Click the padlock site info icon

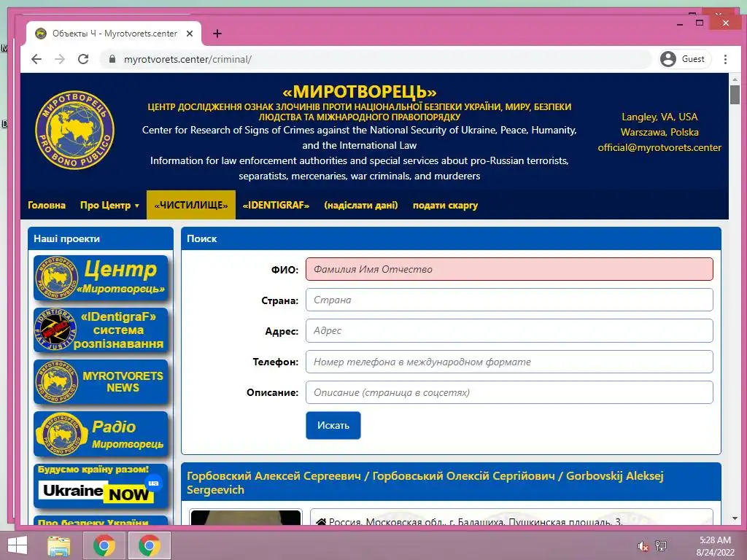112,59
